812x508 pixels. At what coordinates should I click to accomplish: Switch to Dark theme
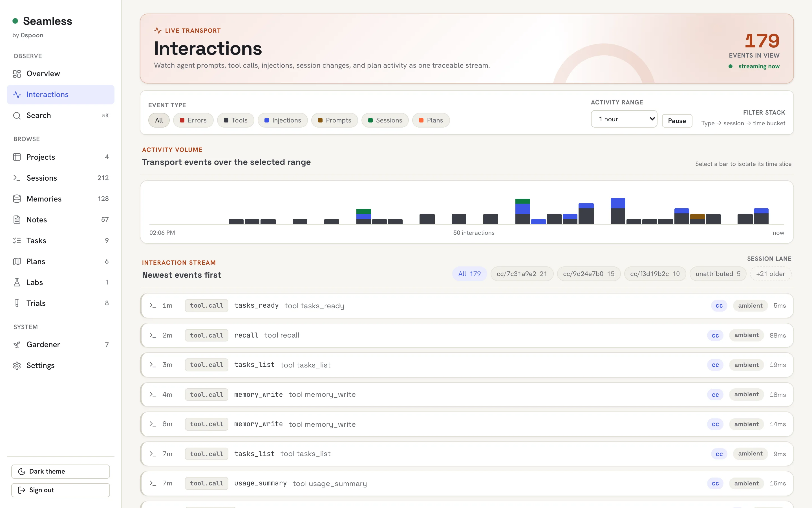point(60,471)
